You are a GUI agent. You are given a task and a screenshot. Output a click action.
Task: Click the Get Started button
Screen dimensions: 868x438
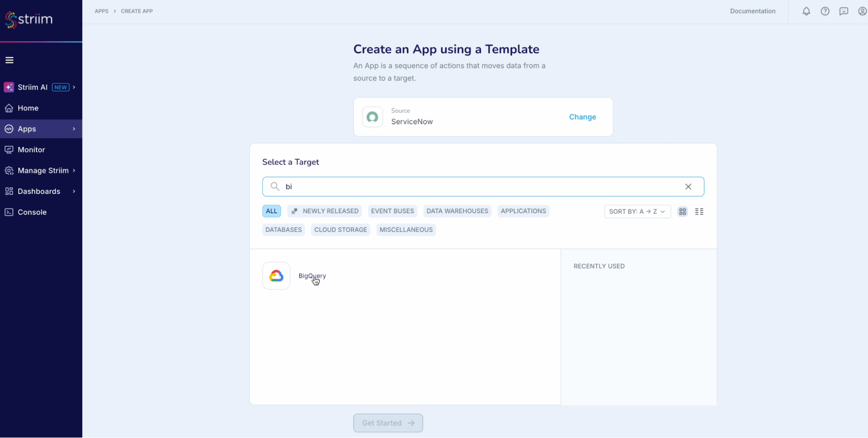388,423
